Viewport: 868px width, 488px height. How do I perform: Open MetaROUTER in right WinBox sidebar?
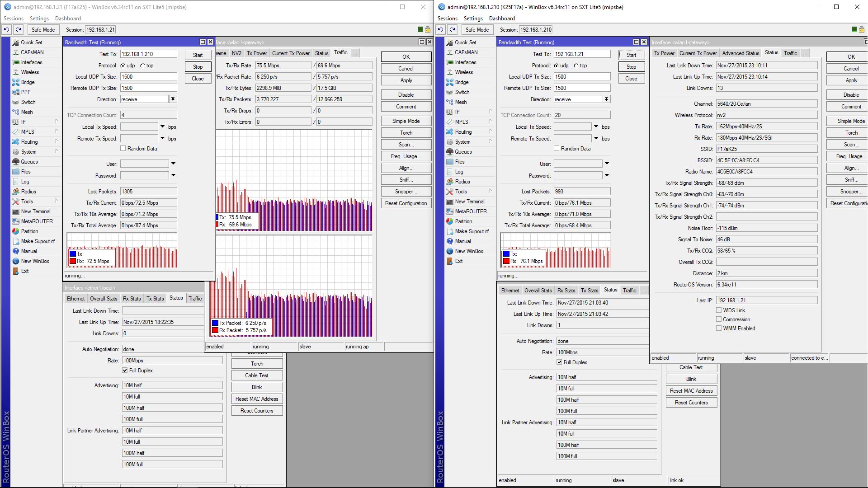pos(470,211)
